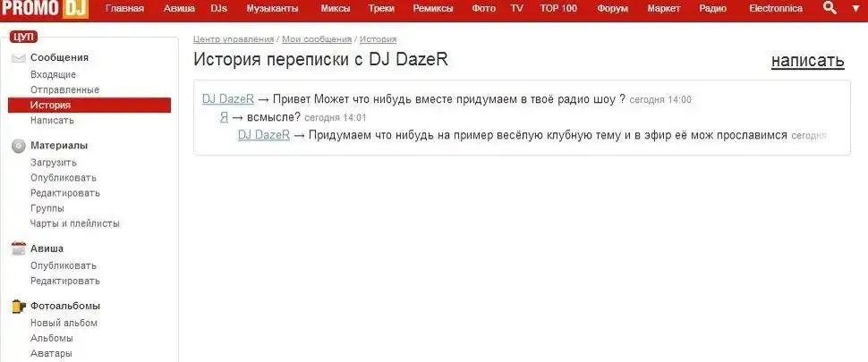
Task: Click the film icon beside Фотоальбомы
Action: (18, 306)
